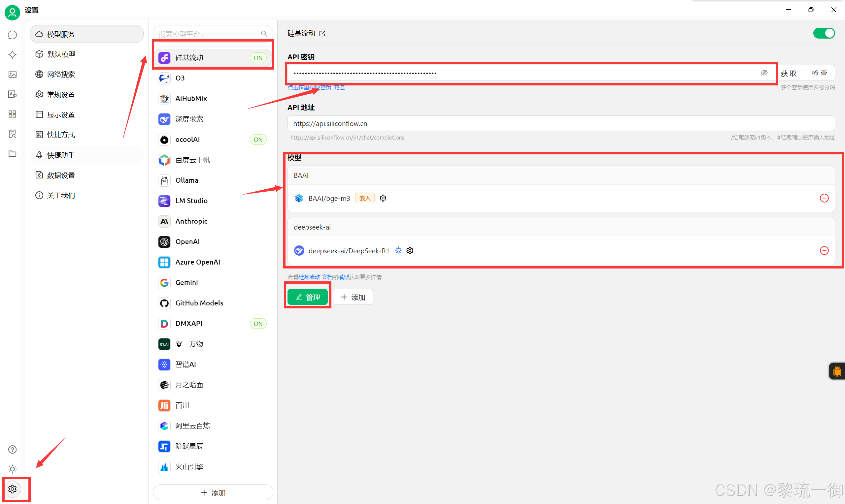The width and height of the screenshot is (845, 504).
Task: Open the chat assistant sidebar icon
Action: tap(12, 35)
